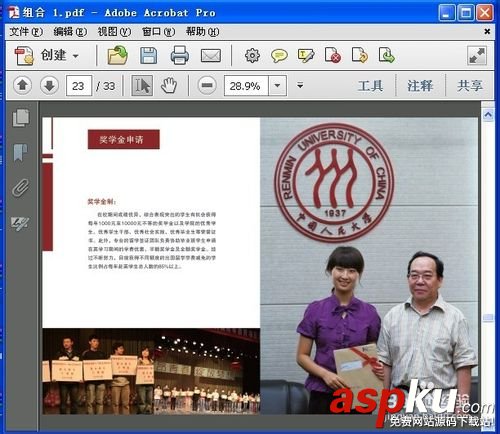Show the attachments paperclip panel
The width and height of the screenshot is (500, 434).
(21, 188)
